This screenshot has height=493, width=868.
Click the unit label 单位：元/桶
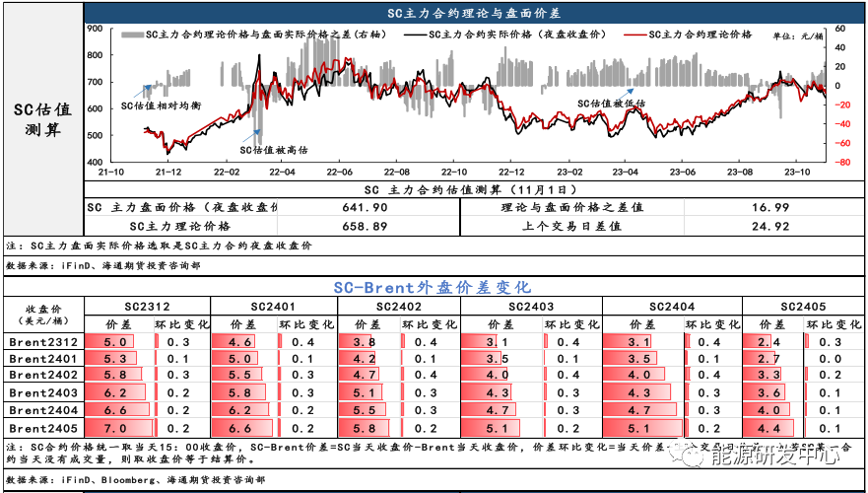(x=798, y=36)
